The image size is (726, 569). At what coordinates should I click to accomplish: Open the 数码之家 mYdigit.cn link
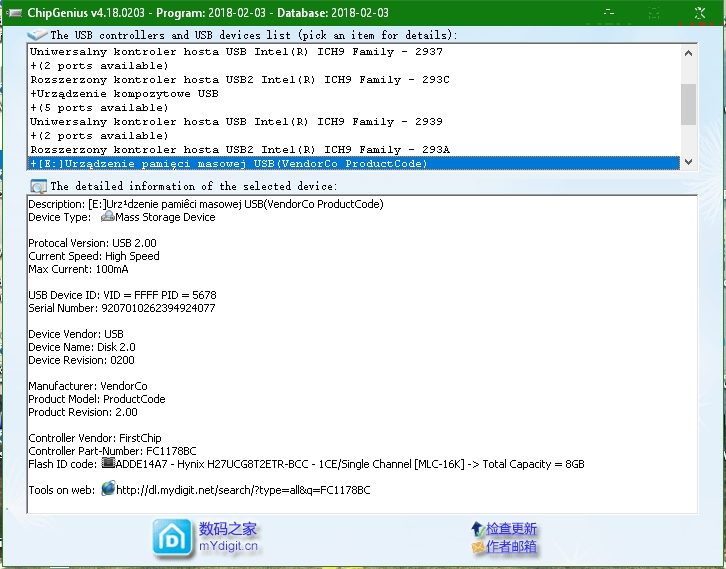[x=228, y=537]
